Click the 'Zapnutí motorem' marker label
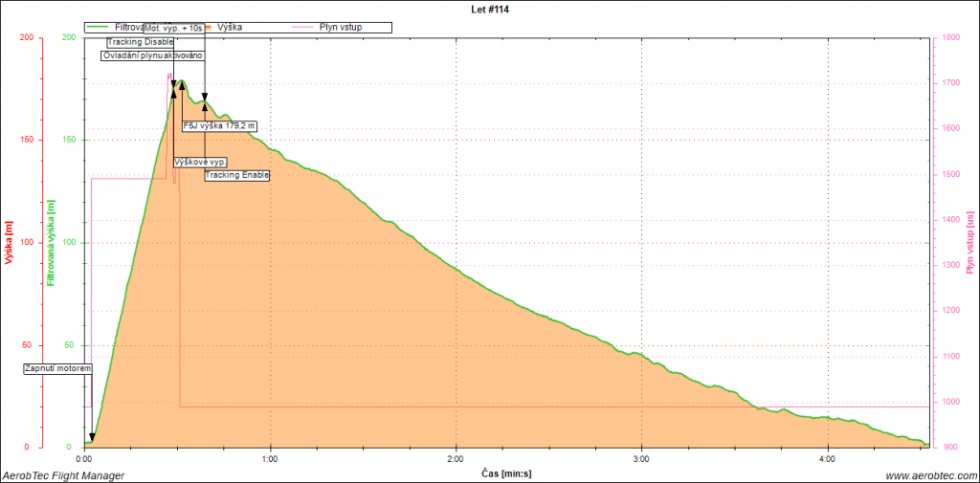 point(57,368)
